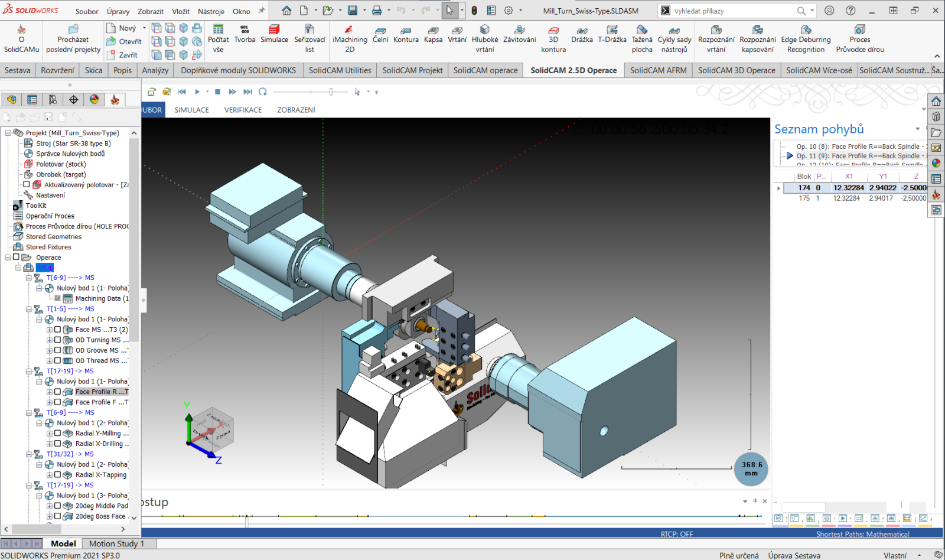Click the Otevřít button
945x560 pixels.
point(124,41)
